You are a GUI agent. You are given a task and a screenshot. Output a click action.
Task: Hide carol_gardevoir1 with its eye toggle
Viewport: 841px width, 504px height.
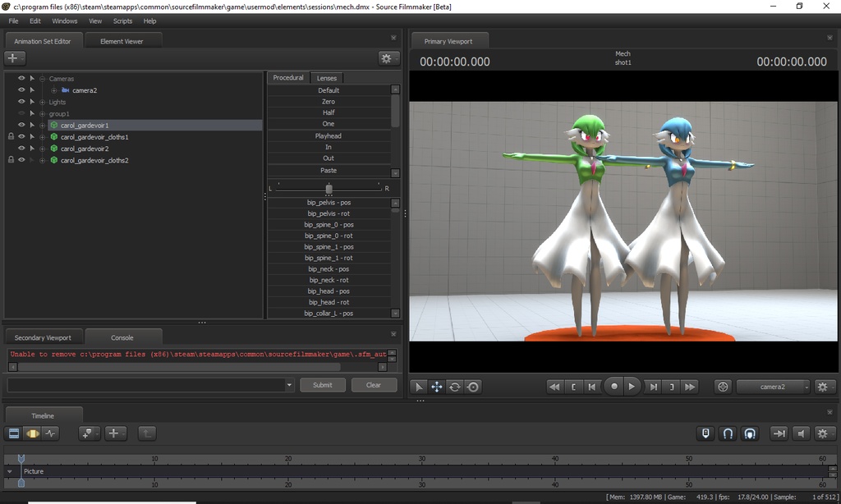(21, 124)
